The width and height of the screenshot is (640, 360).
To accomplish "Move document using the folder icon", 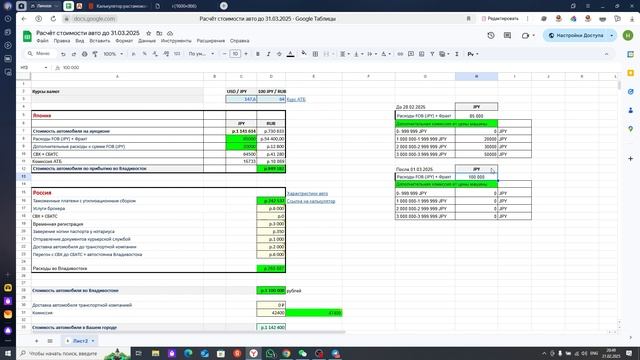I will point(159,33).
